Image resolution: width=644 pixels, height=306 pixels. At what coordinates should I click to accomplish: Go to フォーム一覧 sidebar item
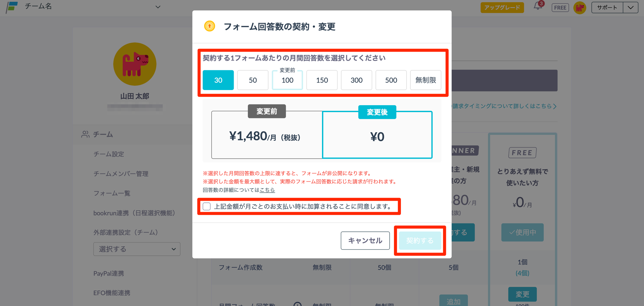tap(112, 193)
